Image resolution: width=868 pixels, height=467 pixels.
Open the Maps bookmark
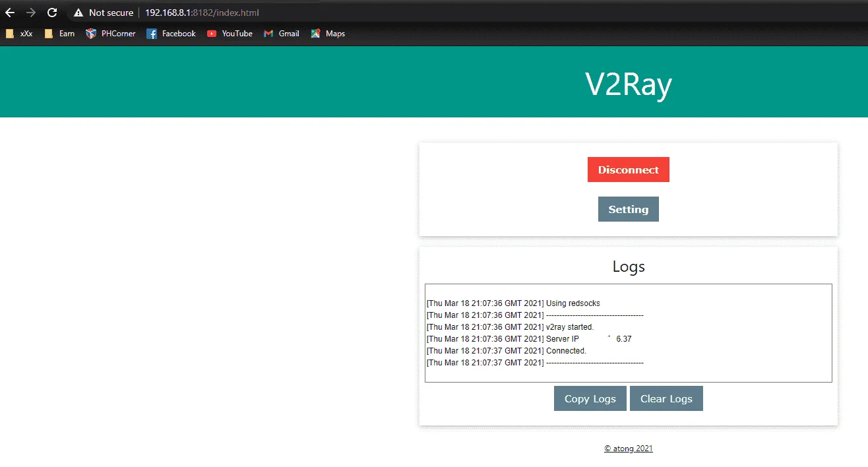tap(328, 34)
